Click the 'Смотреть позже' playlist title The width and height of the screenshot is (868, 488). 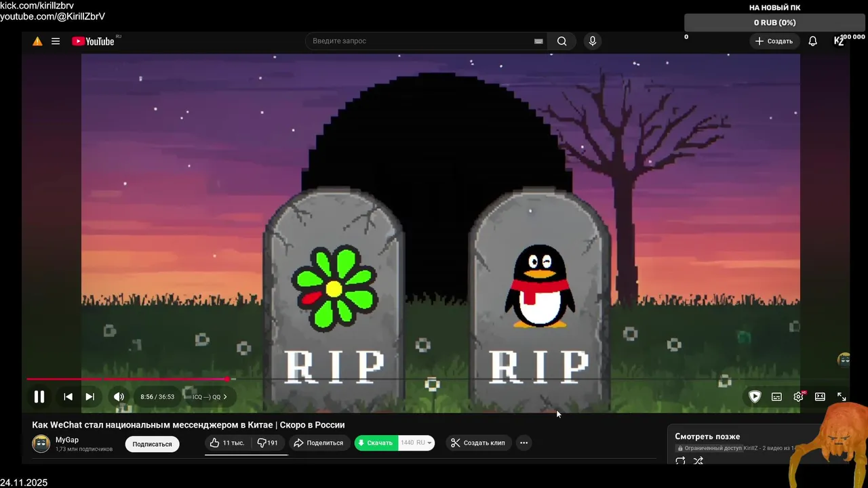(707, 436)
